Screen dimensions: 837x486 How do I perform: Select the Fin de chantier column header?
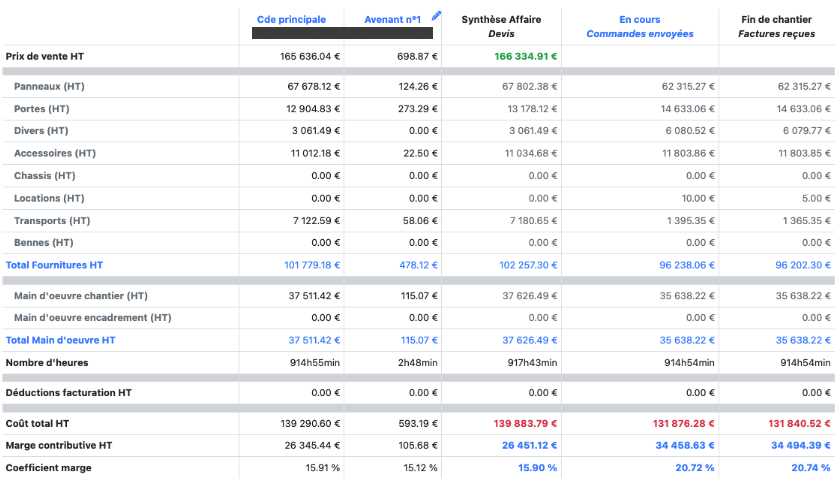pyautogui.click(x=777, y=26)
